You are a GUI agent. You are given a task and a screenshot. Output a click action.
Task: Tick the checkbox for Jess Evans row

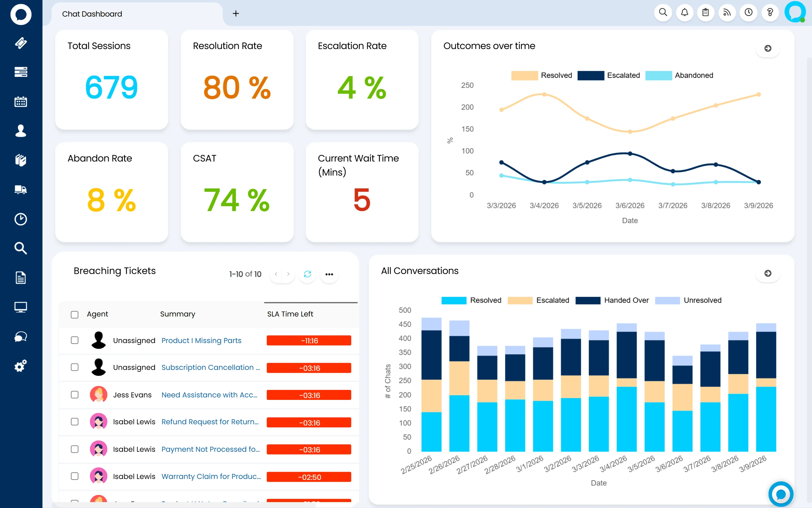[x=75, y=395]
